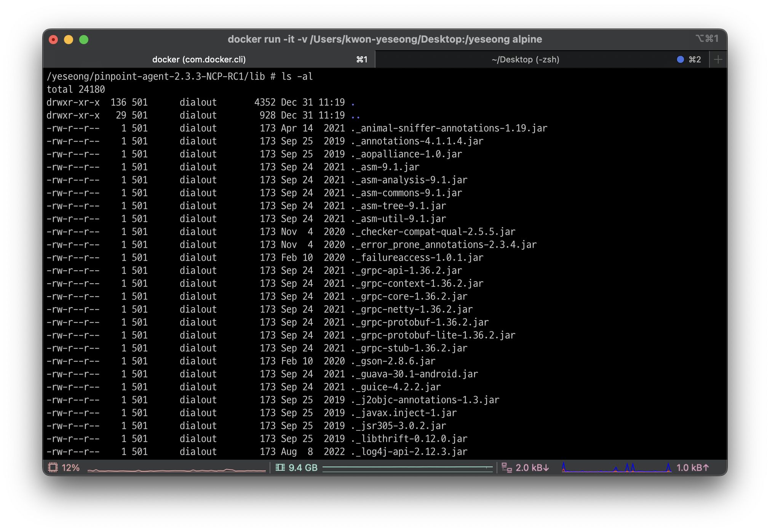
Task: Click the blue activity dot on Desktop tab
Action: [x=680, y=59]
